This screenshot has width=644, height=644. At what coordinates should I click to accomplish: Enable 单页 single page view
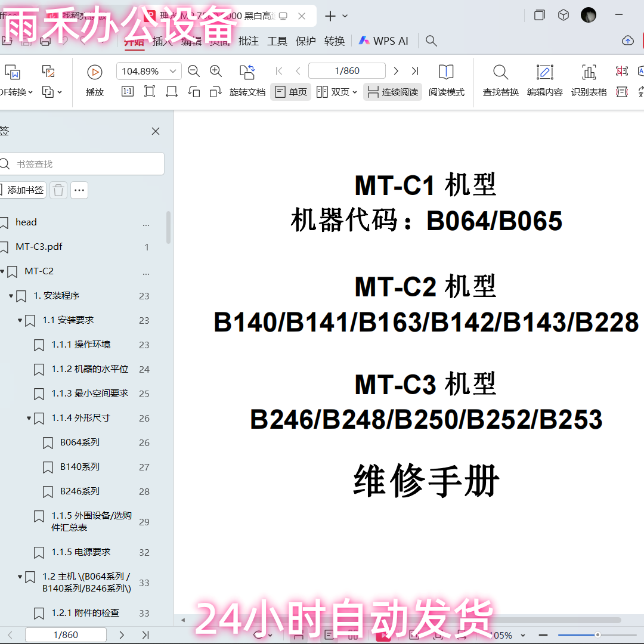tap(291, 92)
